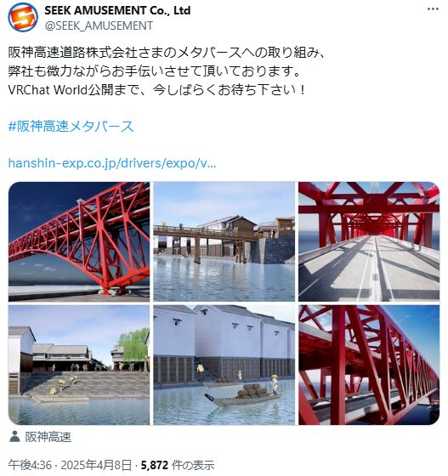Image resolution: width=448 pixels, height=476 pixels.
Task: View the red truss side-view image
Action: (369, 365)
